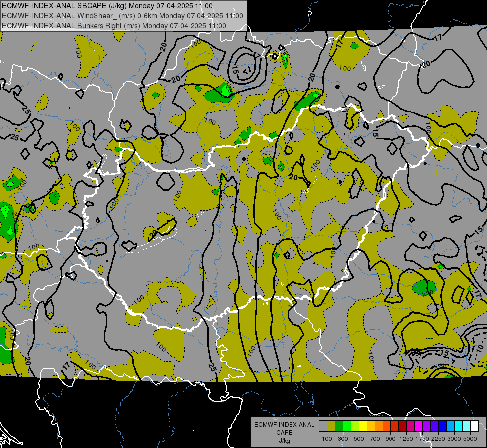This screenshot has width=487, height=448.
Task: Select the 5000 legend tick label
Action: pos(470,439)
